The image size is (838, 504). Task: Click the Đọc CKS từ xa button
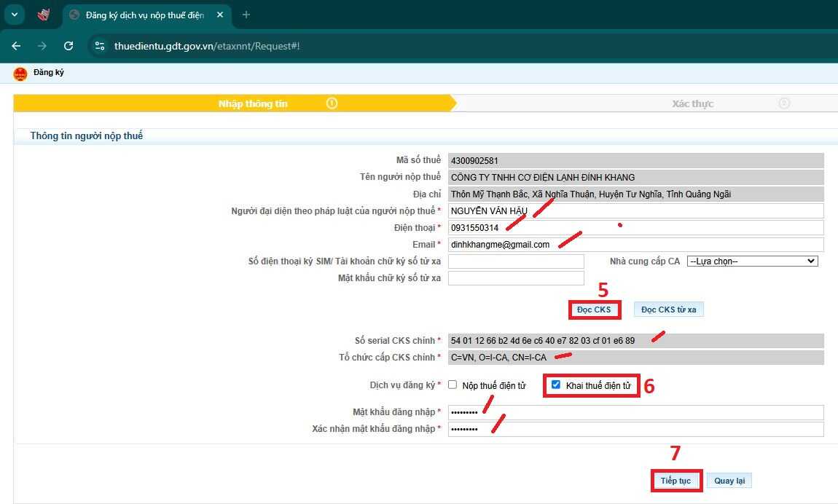click(x=669, y=310)
